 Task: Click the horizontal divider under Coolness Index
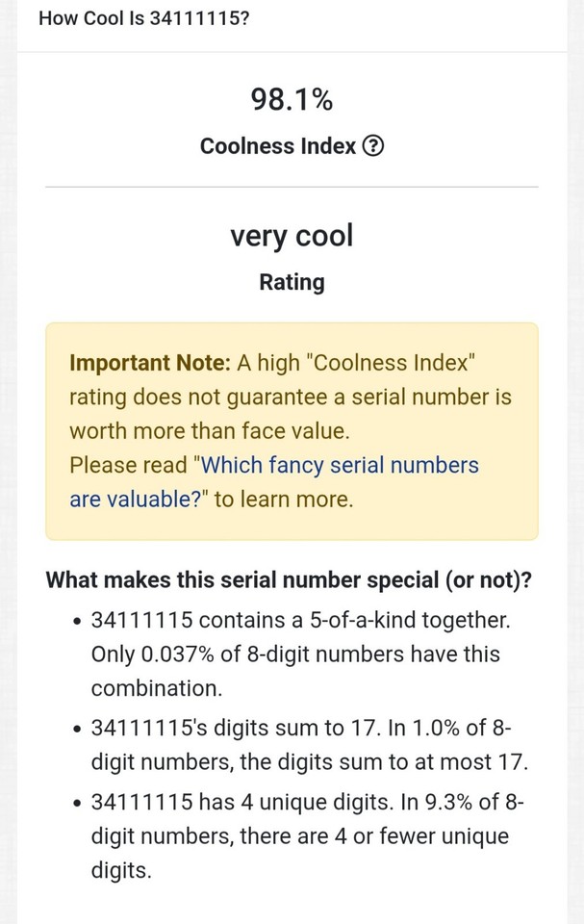pos(292,187)
